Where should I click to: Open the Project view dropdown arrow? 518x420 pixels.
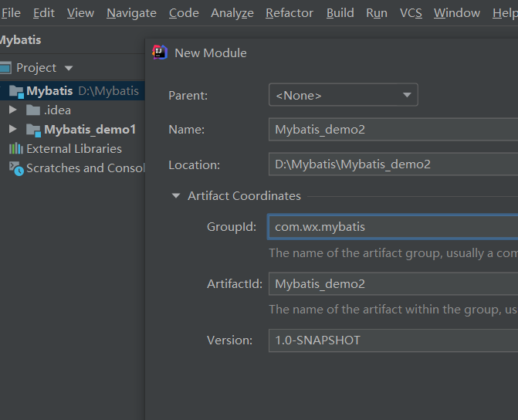tap(69, 68)
